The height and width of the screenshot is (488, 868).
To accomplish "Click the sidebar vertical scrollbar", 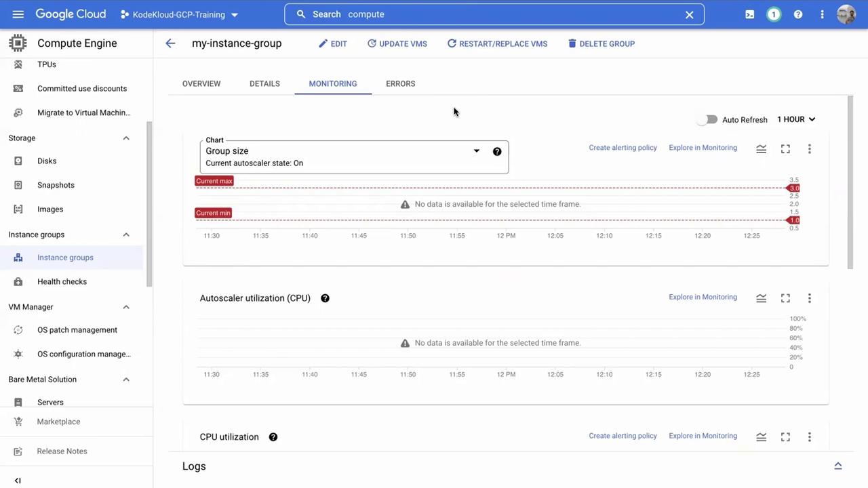I will tap(150, 203).
